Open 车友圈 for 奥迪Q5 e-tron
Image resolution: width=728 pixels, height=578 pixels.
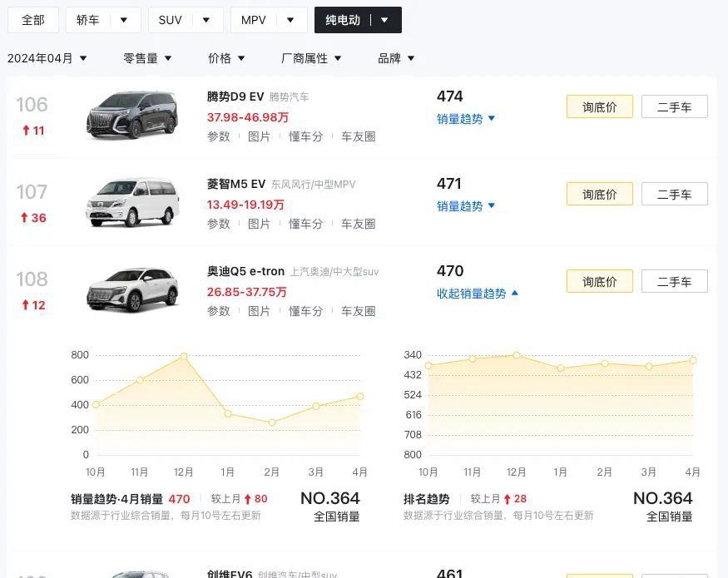[x=359, y=311]
